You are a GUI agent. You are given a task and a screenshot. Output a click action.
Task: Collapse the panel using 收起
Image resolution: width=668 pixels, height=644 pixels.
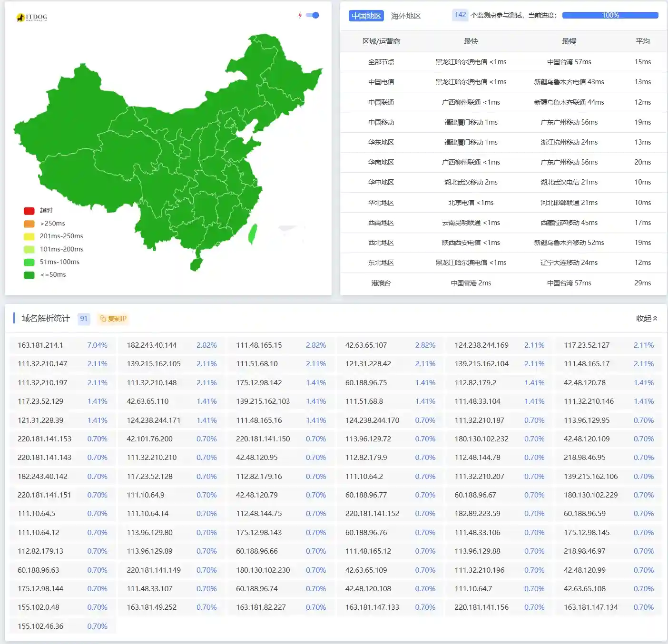(647, 319)
